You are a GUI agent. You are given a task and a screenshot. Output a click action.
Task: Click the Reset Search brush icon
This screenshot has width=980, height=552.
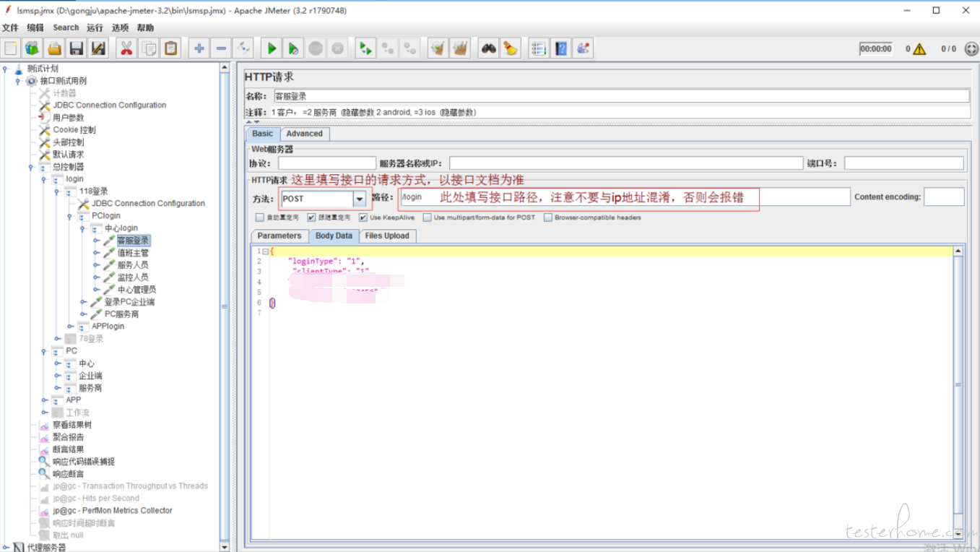click(511, 48)
